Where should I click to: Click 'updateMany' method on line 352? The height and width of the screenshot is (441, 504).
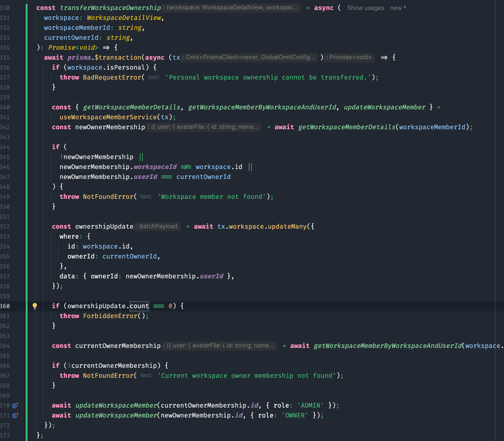coord(287,226)
